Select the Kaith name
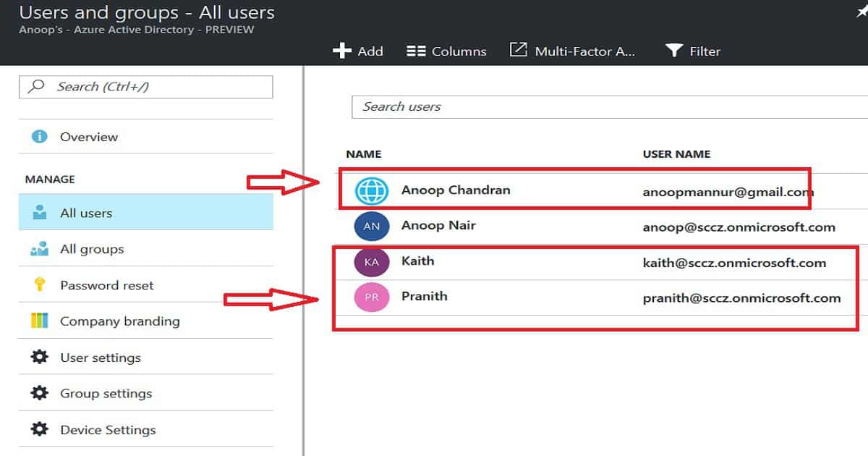 (418, 261)
